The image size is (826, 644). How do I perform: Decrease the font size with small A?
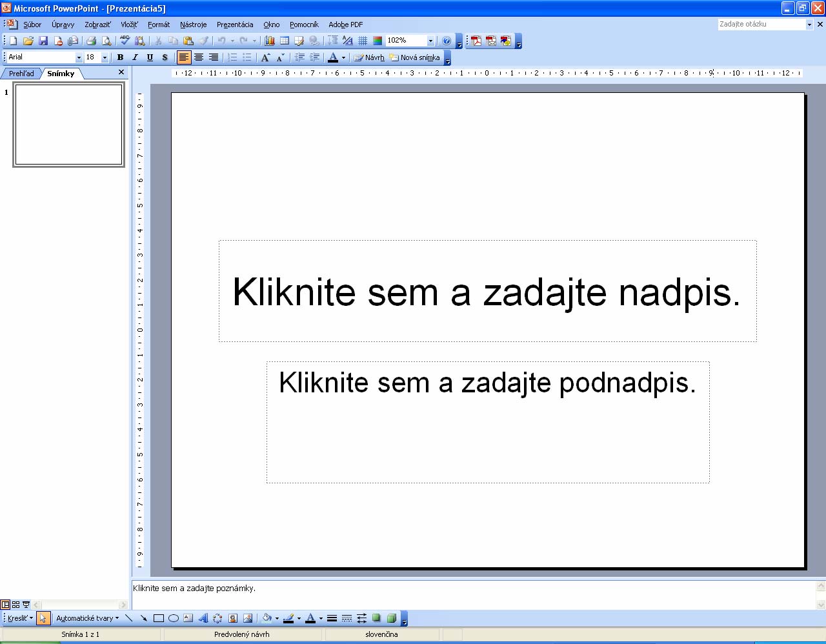tap(280, 57)
